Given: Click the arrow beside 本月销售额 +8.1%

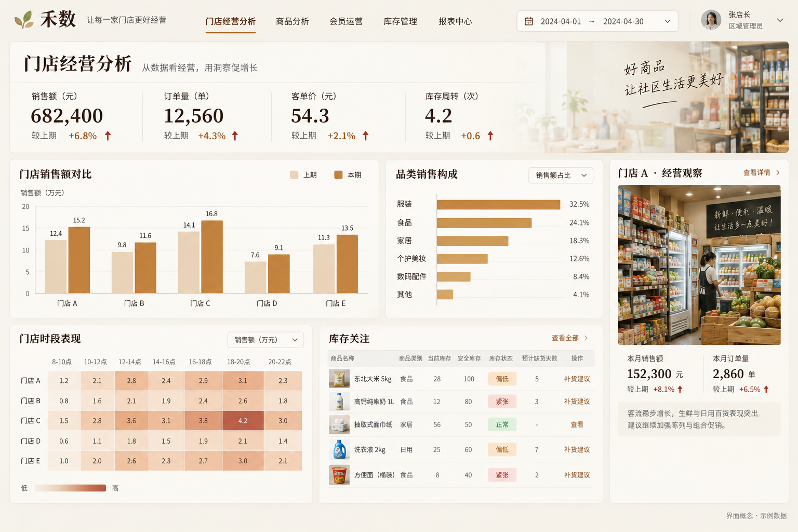Looking at the screenshot, I should point(680,389).
